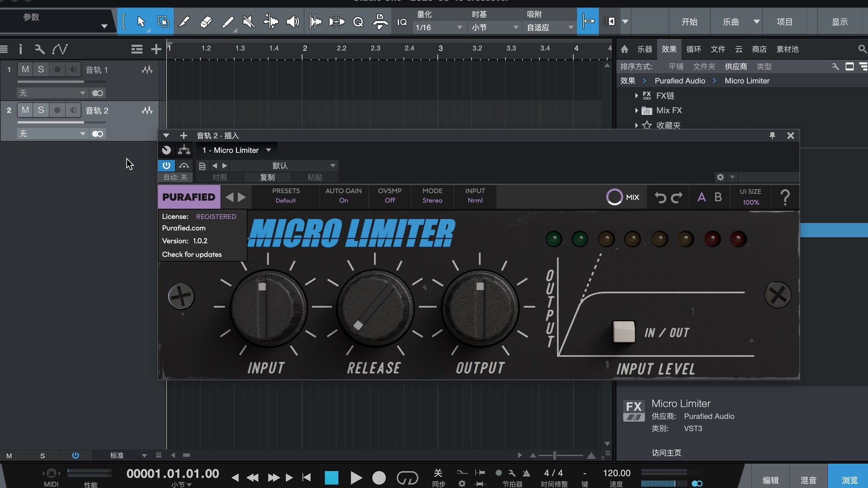Open the wrench track options icon
The image size is (868, 488).
pos(39,49)
